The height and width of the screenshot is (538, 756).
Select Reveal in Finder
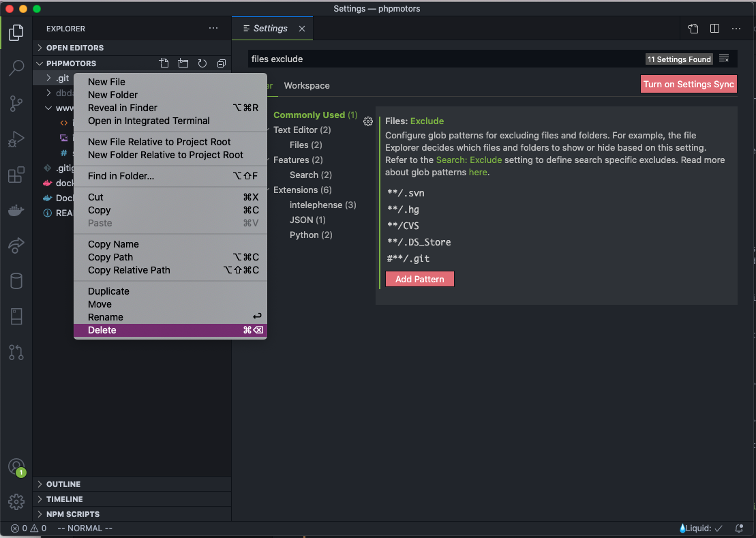pos(170,108)
